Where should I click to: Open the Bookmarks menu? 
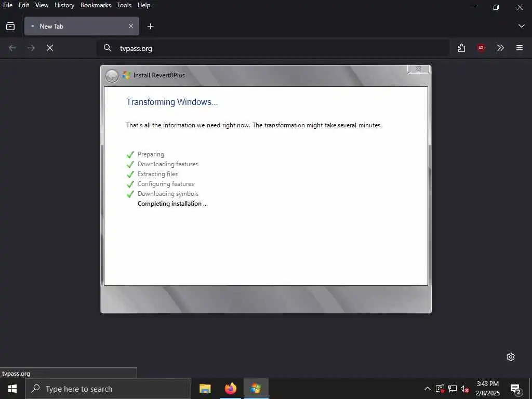(96, 5)
